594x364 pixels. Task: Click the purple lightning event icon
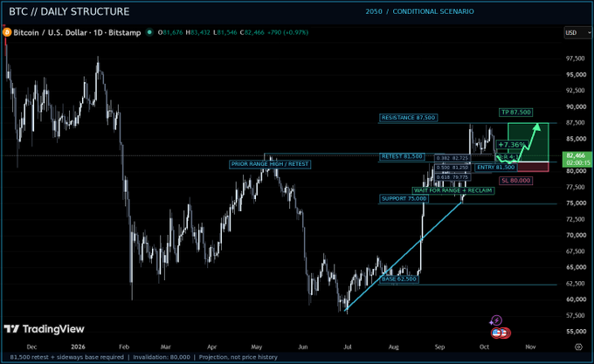[x=496, y=320]
